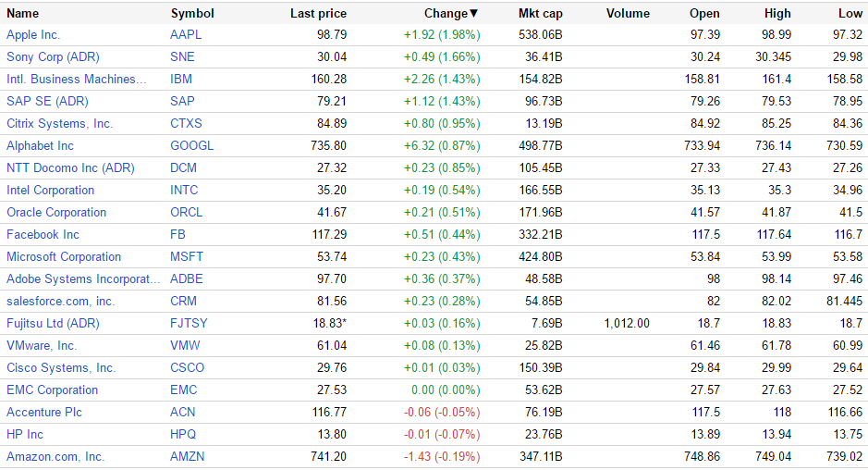Click the Citrix Systems, Inc. link
This screenshot has width=868, height=470.
tap(59, 123)
